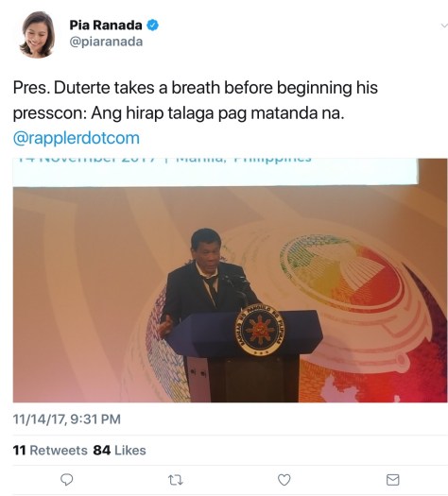Retweet this tweet using the retweet icon
Image resolution: width=448 pixels, height=496 pixels.
(175, 480)
